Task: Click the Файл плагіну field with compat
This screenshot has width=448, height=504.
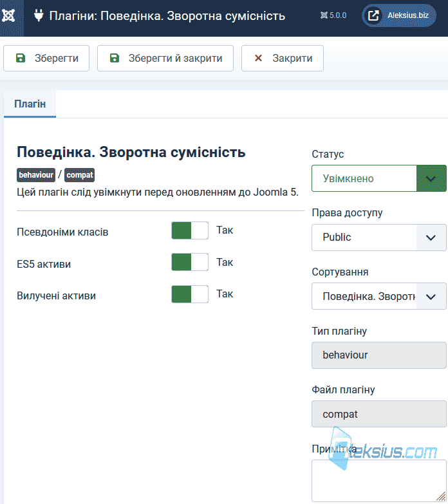Action: (379, 414)
